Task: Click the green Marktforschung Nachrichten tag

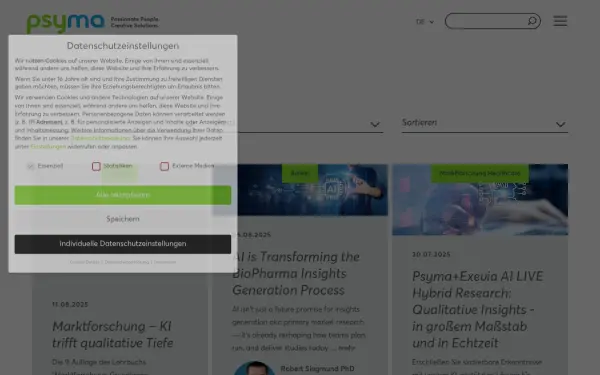Action: 480,173
